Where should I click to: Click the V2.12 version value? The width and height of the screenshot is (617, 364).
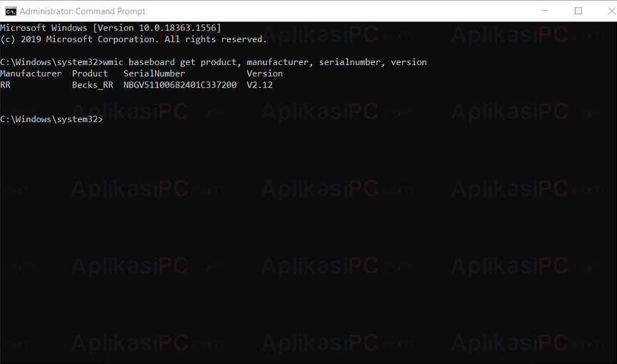pos(260,85)
